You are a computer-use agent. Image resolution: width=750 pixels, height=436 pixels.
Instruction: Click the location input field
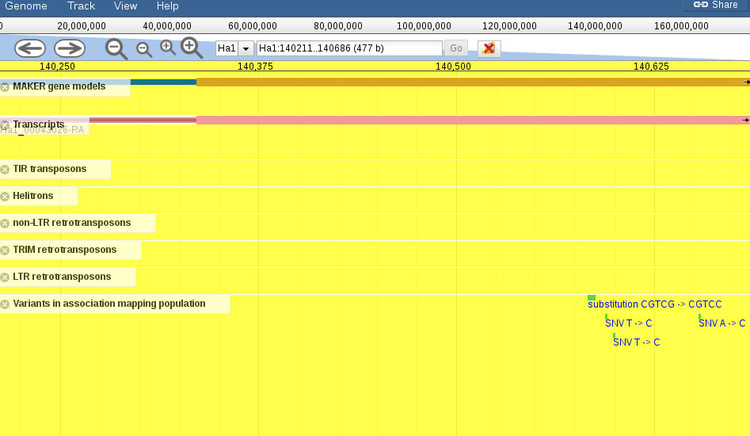coord(349,48)
